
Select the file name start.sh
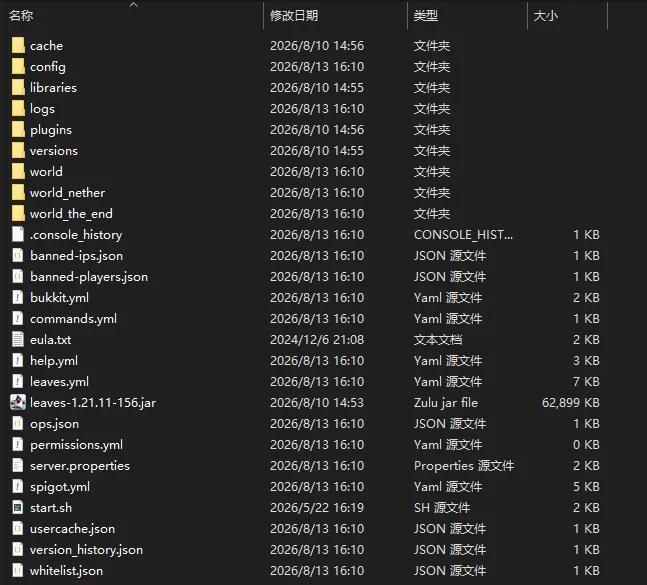pos(51,507)
